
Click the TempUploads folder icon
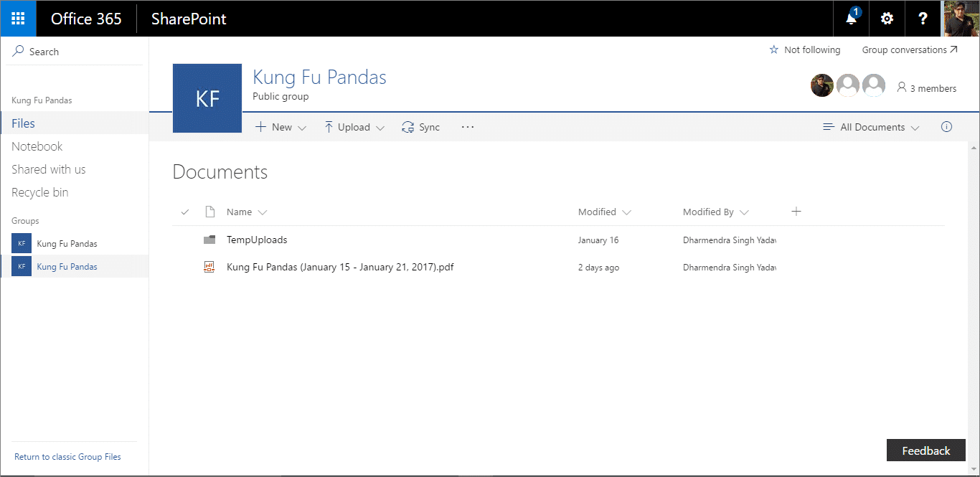[209, 240]
